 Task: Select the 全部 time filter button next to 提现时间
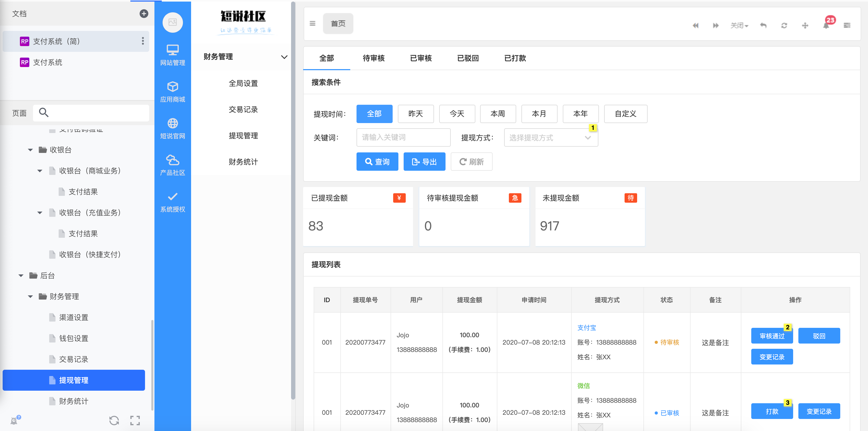[374, 114]
